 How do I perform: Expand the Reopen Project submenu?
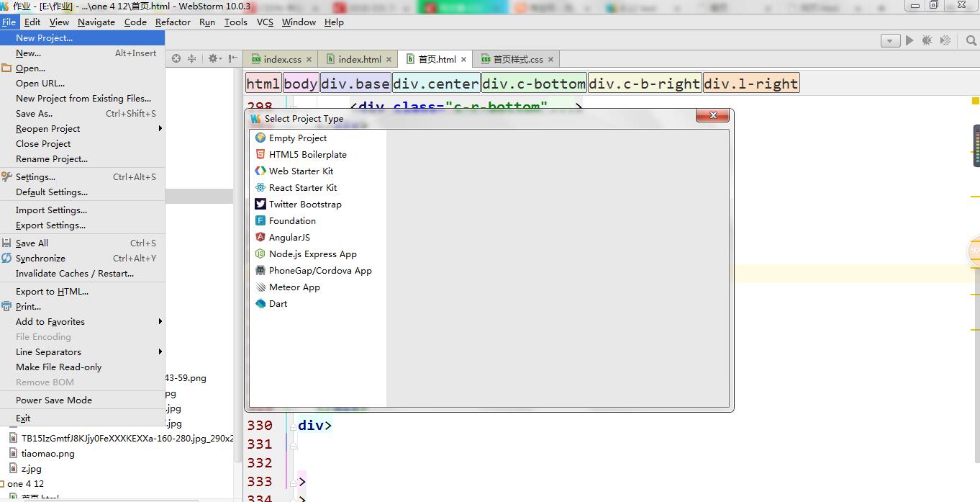(x=83, y=128)
